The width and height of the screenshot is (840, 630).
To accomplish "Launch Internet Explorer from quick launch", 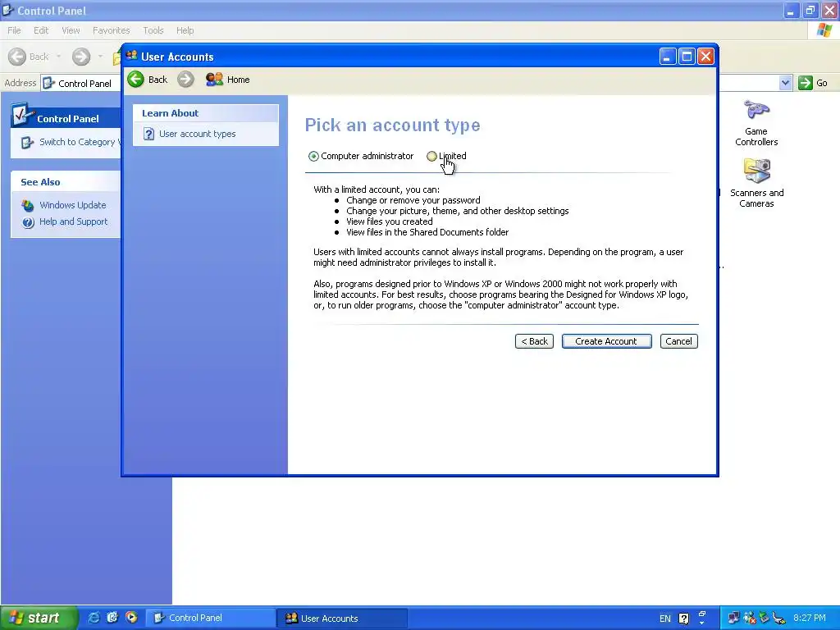I will pos(94,618).
